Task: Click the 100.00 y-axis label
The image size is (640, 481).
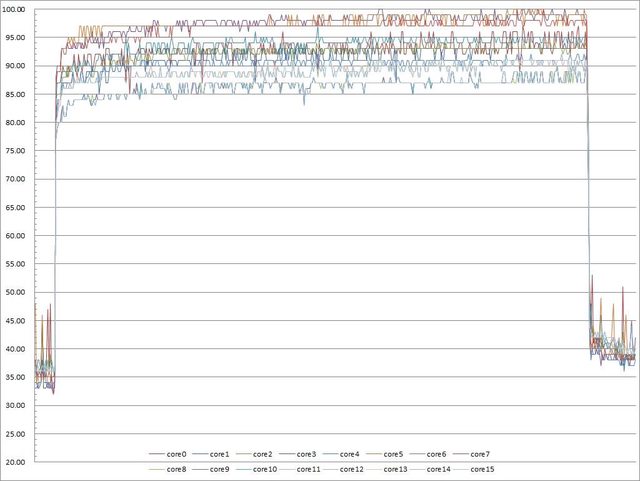Action: 15,9
